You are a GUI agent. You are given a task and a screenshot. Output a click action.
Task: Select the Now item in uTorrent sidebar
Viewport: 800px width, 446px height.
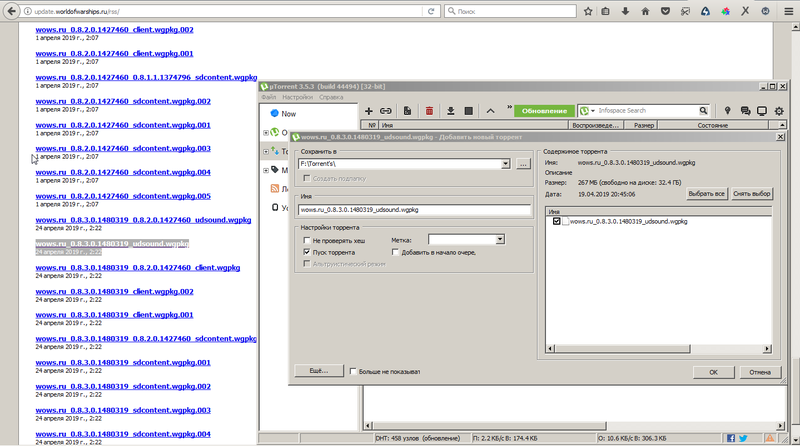[288, 114]
